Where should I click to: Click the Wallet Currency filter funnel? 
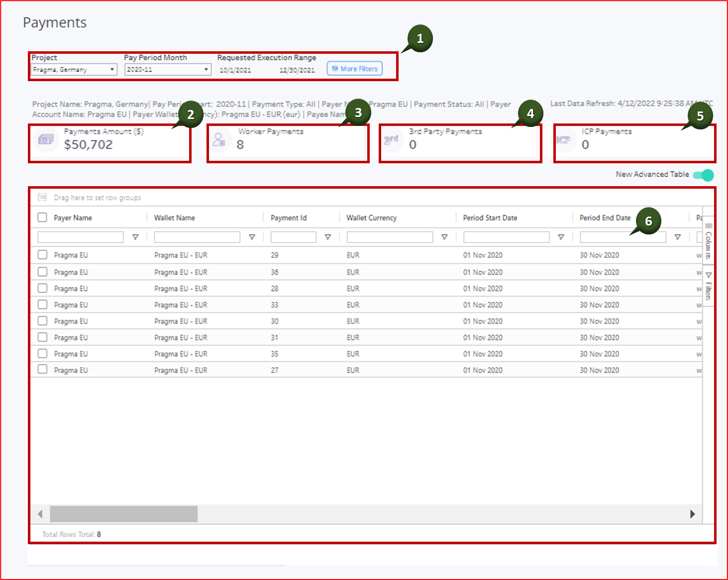444,237
